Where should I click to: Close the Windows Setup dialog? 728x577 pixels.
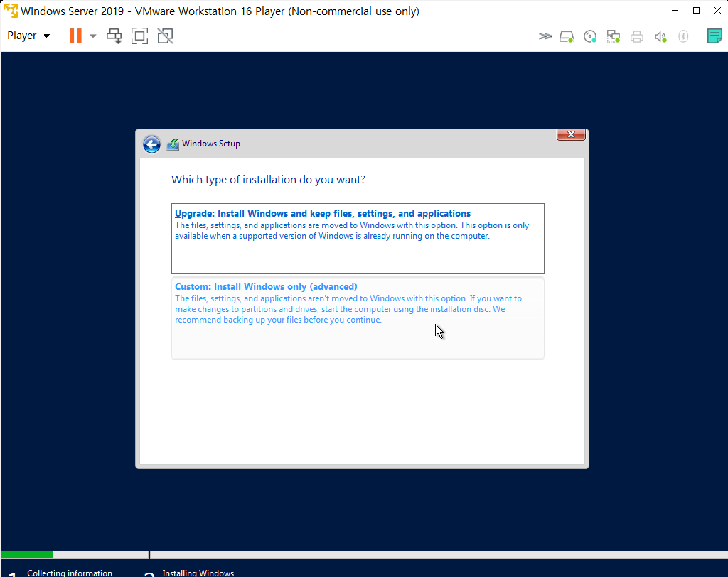(x=571, y=134)
